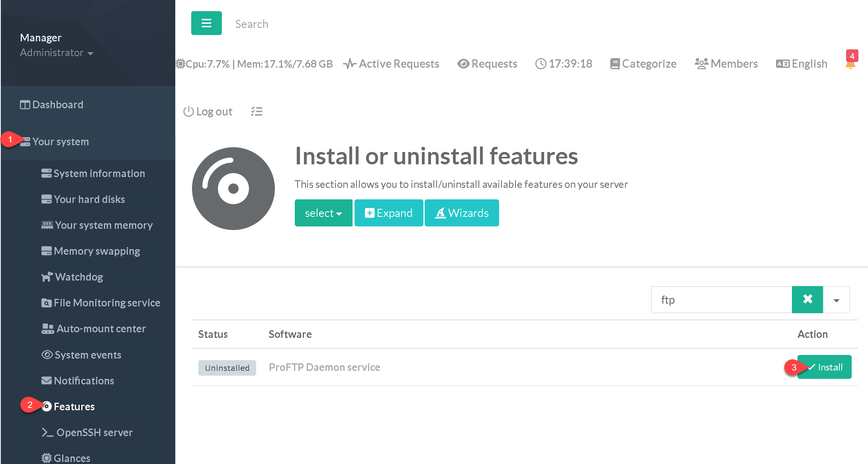Go to Dashboard menu item
The image size is (868, 464).
pyautogui.click(x=57, y=105)
